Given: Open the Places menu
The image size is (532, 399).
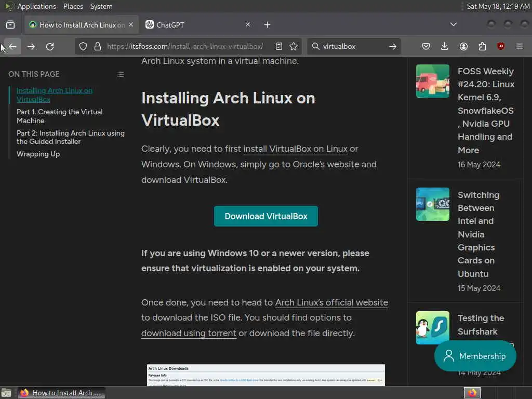Looking at the screenshot, I should tap(73, 6).
